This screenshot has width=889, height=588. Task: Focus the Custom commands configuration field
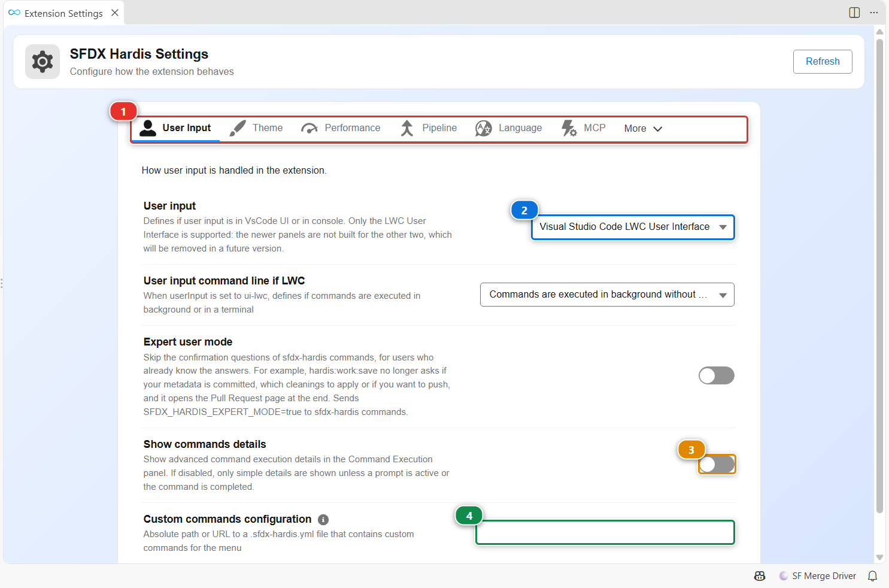[605, 532]
